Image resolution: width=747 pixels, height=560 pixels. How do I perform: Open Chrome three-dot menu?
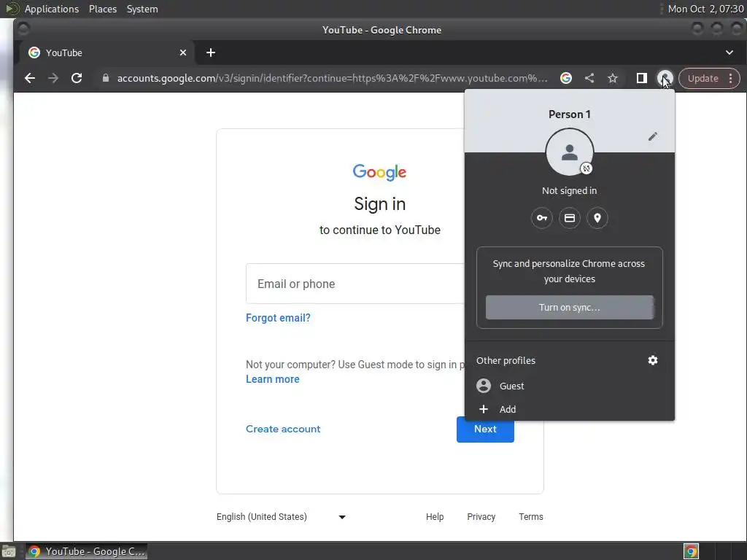point(730,78)
